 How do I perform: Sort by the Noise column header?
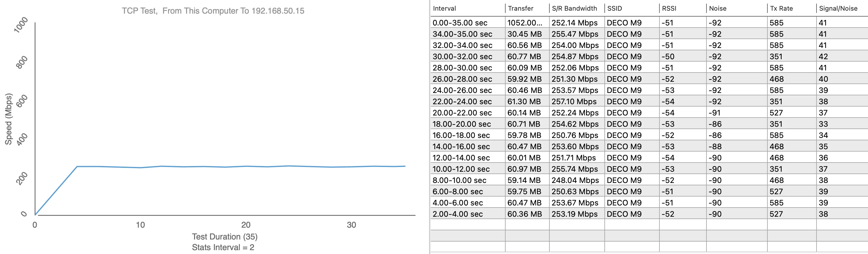(717, 8)
